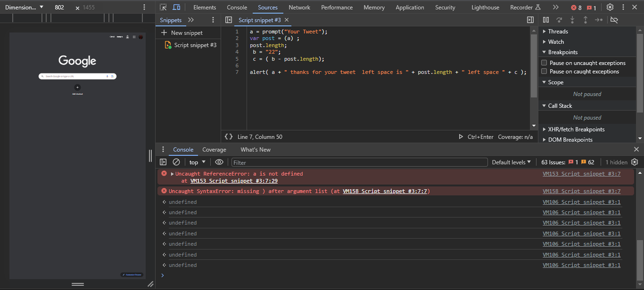
Task: Select Script snippet #3 in navigator
Action: tap(191, 45)
